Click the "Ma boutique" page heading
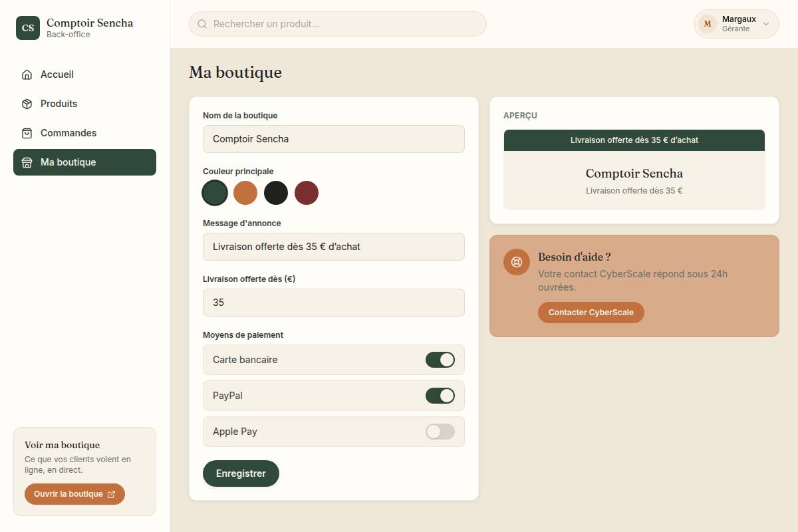This screenshot has width=798, height=532. click(235, 72)
